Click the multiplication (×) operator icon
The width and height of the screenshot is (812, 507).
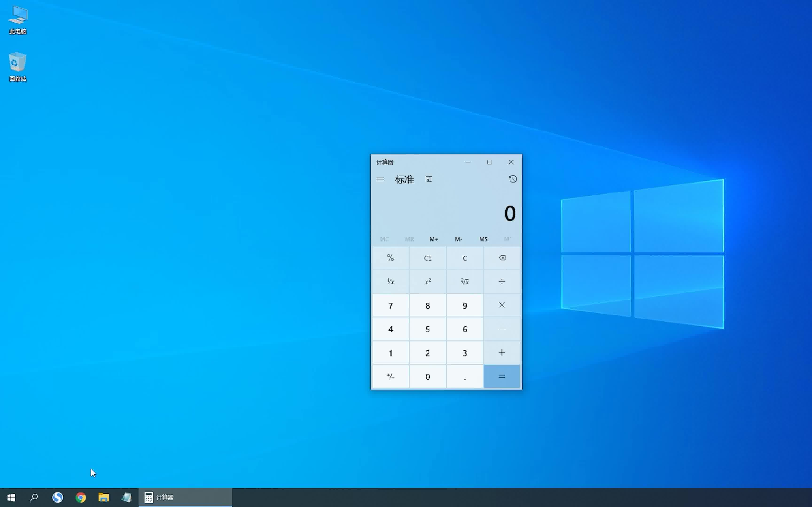(502, 305)
